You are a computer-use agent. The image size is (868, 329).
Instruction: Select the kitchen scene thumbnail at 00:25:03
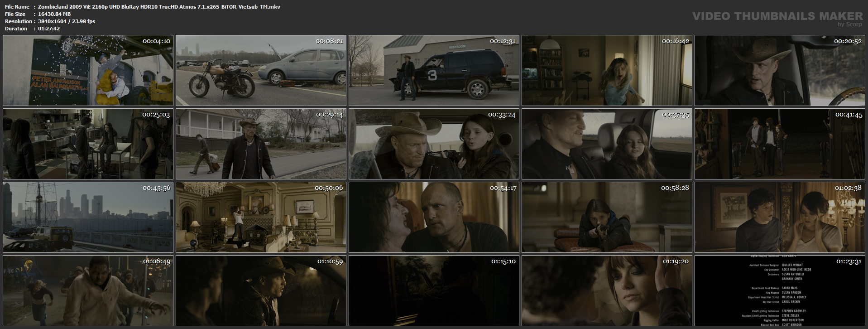88,144
